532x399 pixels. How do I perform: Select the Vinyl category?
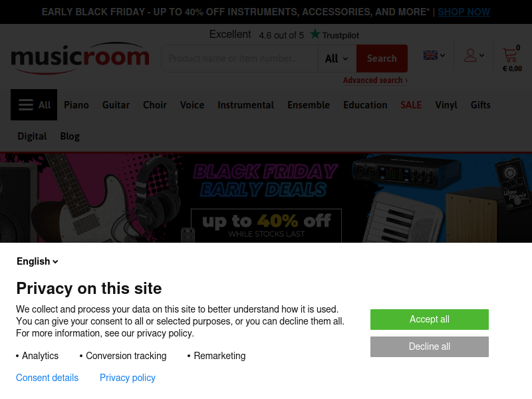click(446, 105)
